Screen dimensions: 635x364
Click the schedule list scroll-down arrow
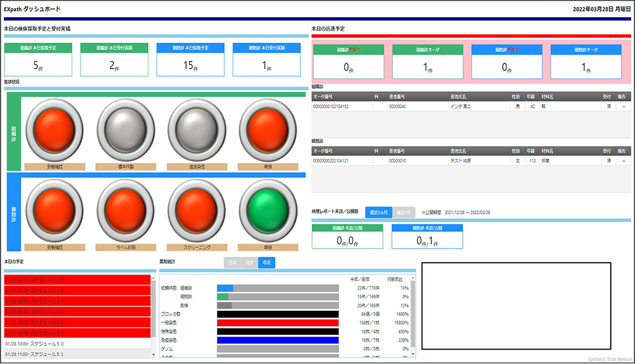[154, 354]
